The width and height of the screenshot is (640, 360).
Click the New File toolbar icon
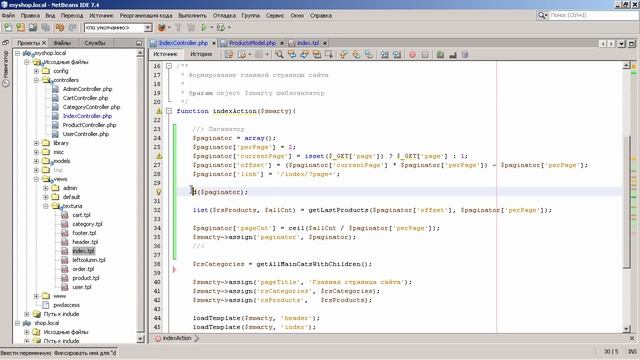click(8, 28)
